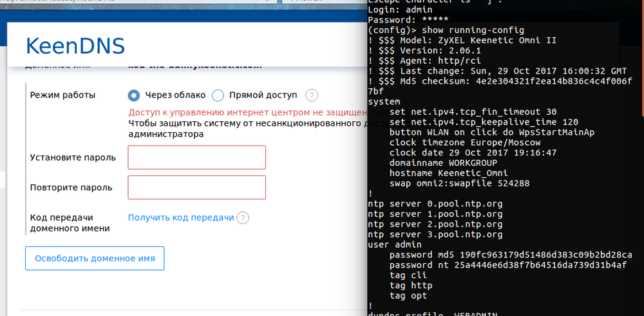Select terminal line "tag http"
This screenshot has width=644, height=316.
(411, 285)
